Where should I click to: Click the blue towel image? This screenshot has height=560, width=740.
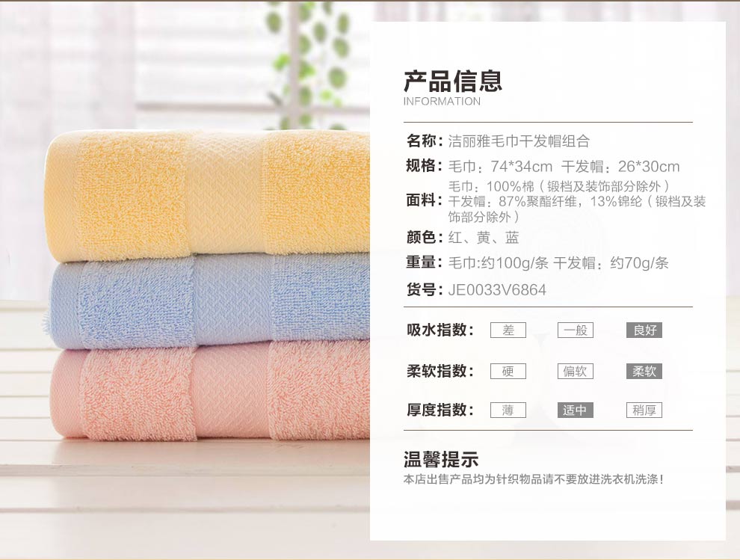[x=208, y=301]
